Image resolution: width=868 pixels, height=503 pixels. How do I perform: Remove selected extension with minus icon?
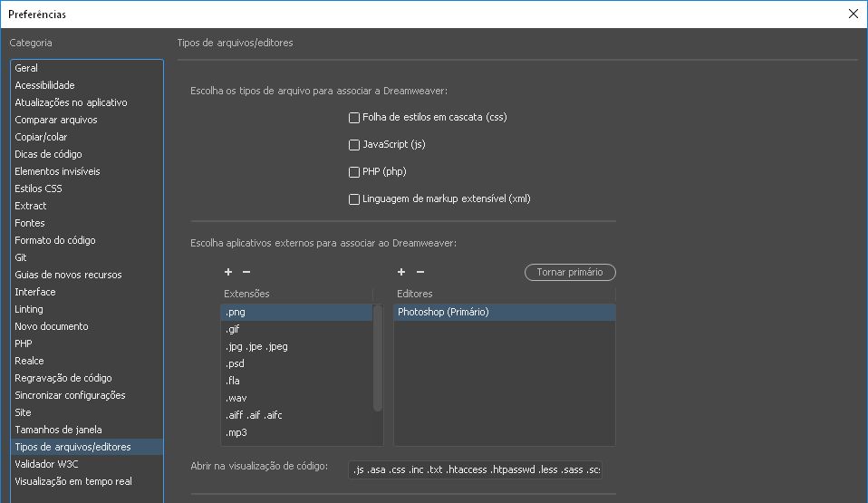tap(246, 272)
